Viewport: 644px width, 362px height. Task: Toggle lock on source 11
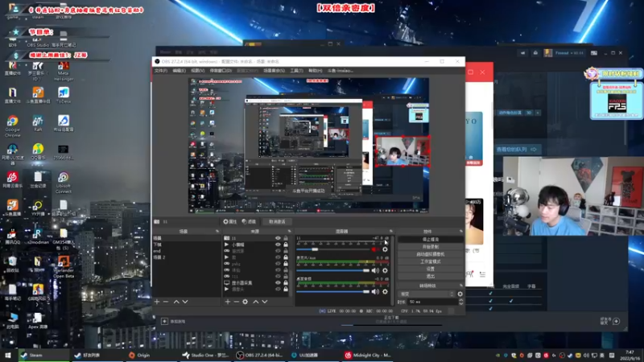pos(286,238)
